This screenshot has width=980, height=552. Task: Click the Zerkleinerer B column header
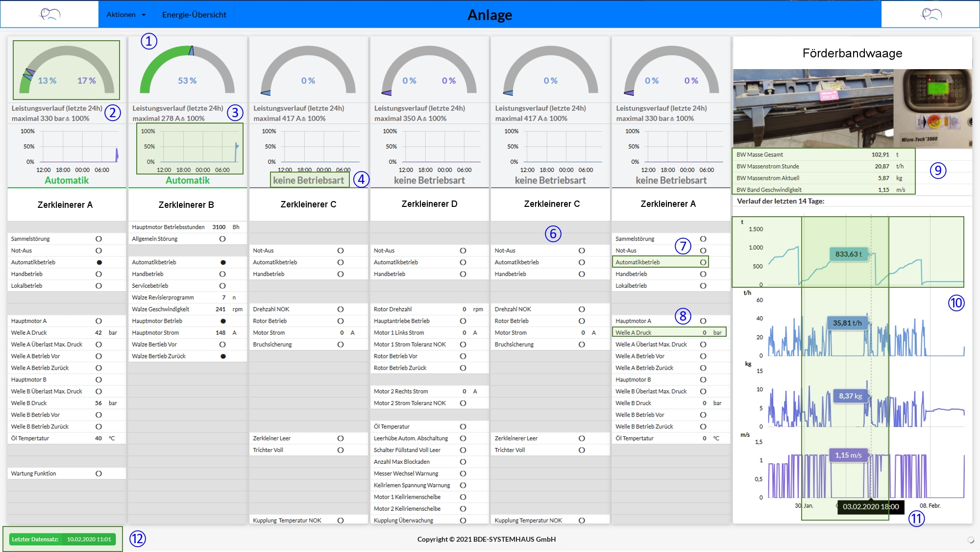(186, 204)
